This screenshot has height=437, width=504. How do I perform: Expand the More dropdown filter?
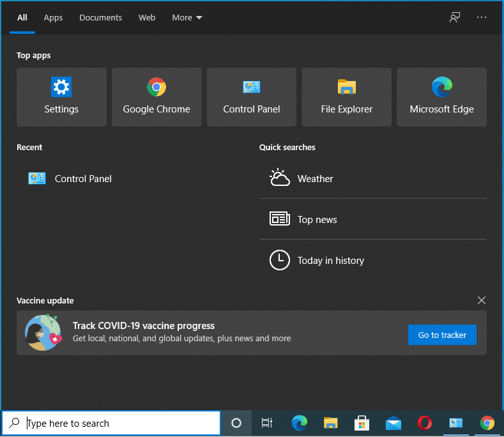pos(187,17)
